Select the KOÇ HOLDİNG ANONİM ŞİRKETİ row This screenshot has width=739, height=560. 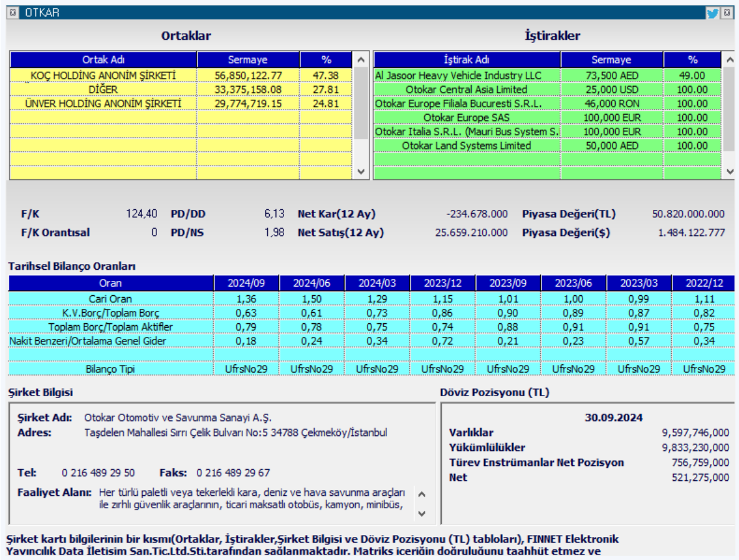click(181, 75)
